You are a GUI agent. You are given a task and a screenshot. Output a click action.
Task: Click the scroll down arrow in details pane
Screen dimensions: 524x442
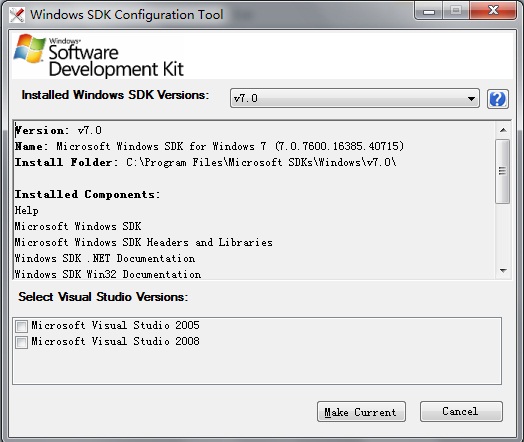point(503,271)
